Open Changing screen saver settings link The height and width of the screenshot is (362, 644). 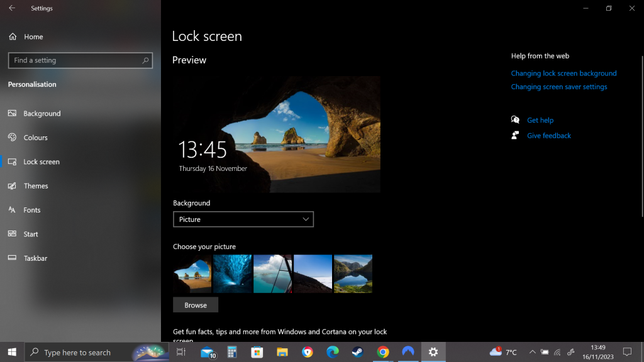(x=559, y=87)
